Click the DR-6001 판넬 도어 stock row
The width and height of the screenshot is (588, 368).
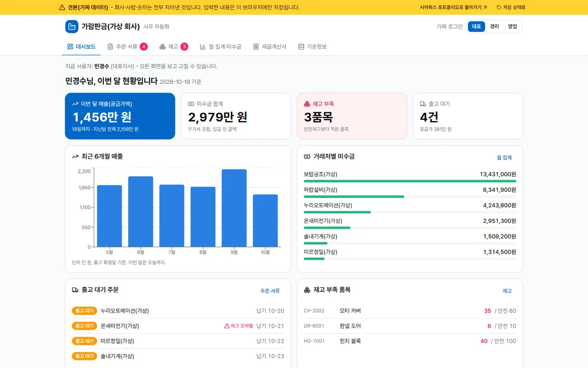[410, 326]
